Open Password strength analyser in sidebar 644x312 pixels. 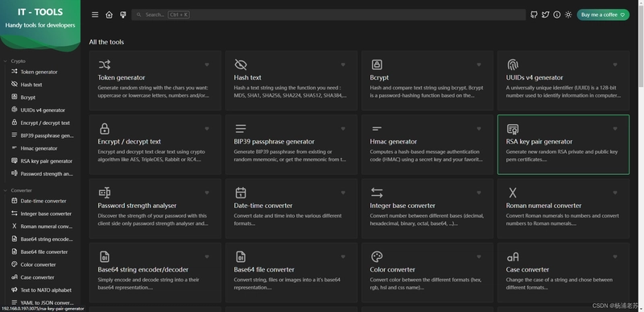coord(47,174)
